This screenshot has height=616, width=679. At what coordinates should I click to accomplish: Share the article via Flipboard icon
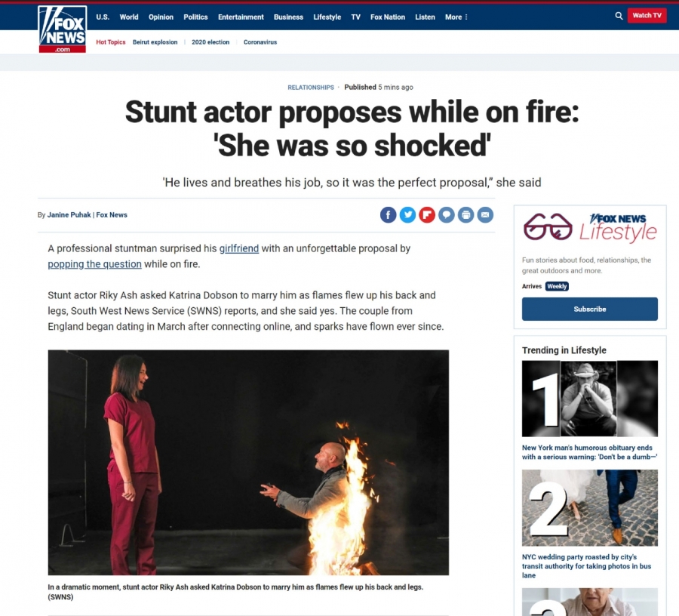coord(427,215)
